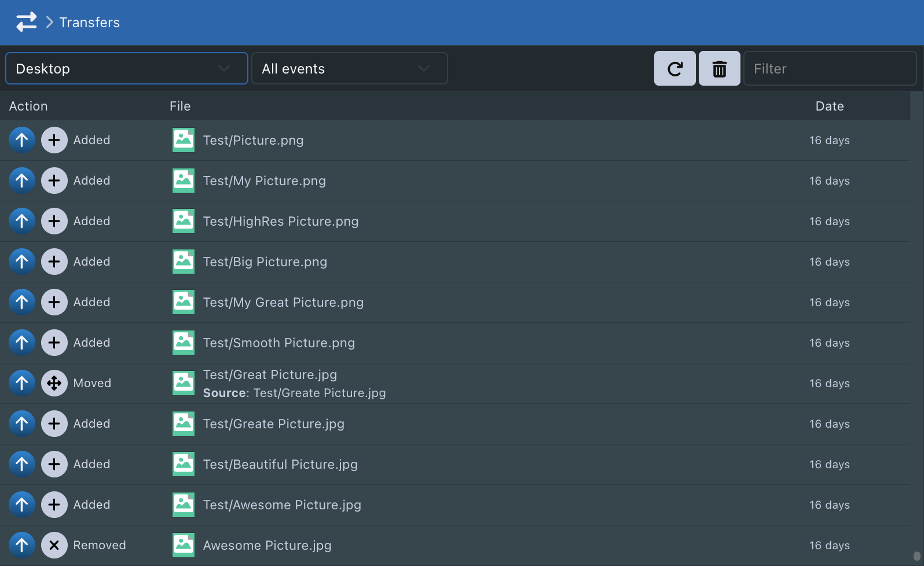Click the trash can clear button
The image size is (924, 566).
pyautogui.click(x=719, y=69)
